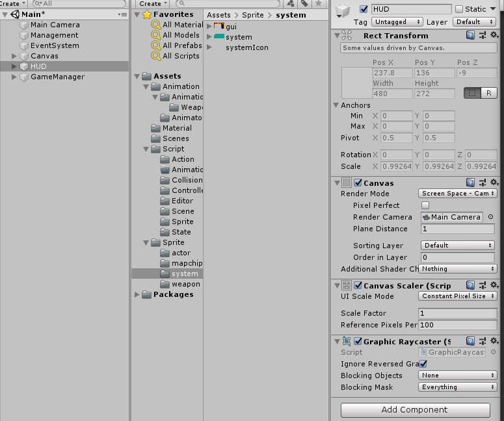Open Hierarchy panel Create menu
504x421 pixels.
coord(12,3)
